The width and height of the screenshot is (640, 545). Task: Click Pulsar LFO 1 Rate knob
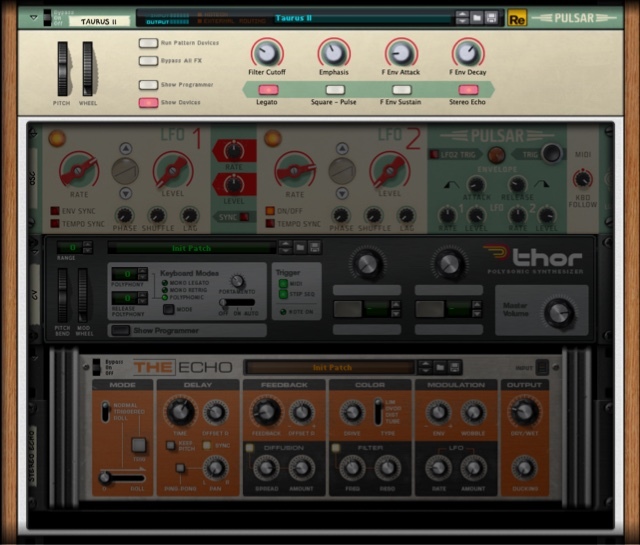[x=78, y=171]
